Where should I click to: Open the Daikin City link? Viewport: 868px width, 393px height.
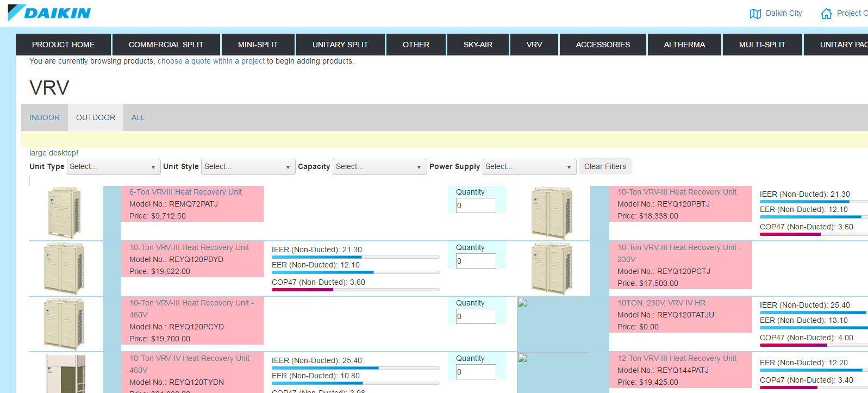click(784, 13)
